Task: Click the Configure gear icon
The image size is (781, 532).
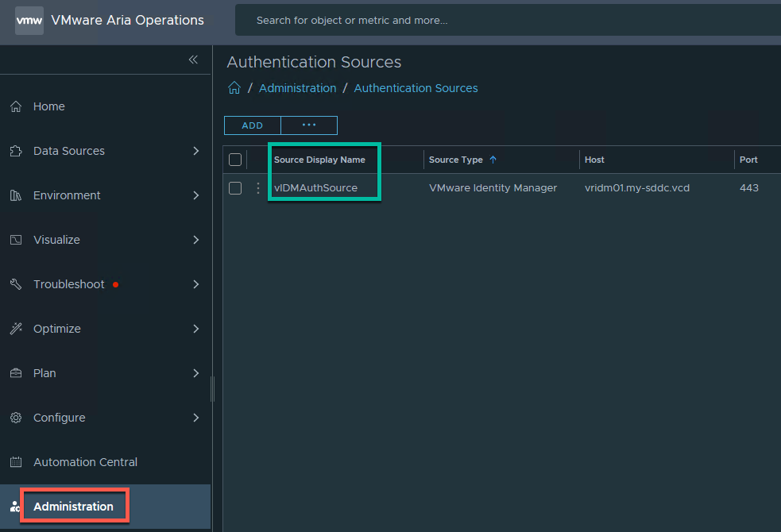Action: (16, 417)
